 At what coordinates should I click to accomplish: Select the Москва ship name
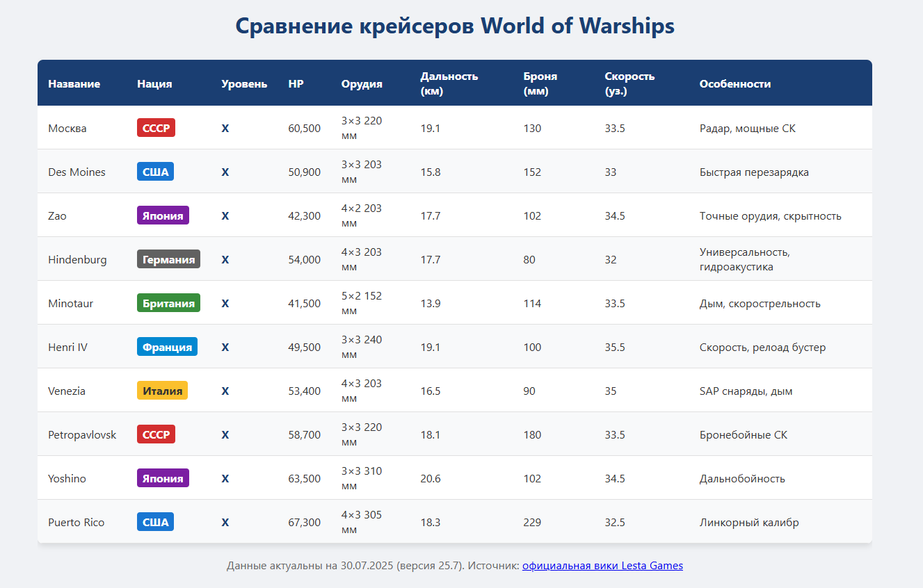click(67, 128)
